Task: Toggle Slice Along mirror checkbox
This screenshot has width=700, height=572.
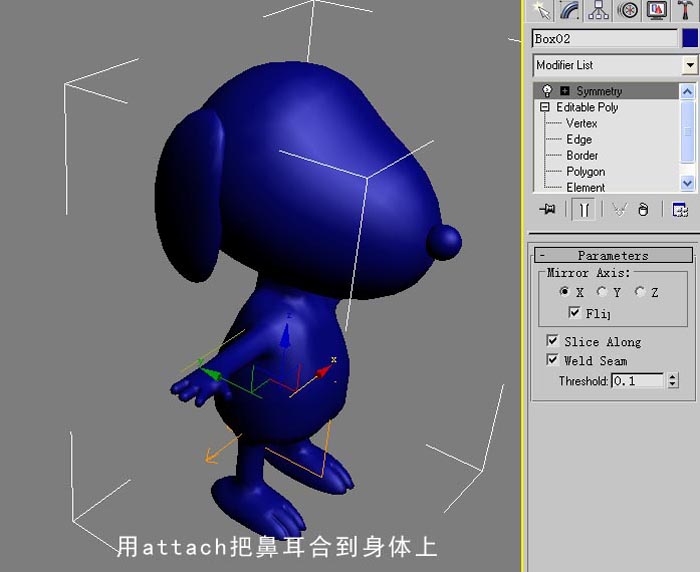Action: (552, 341)
